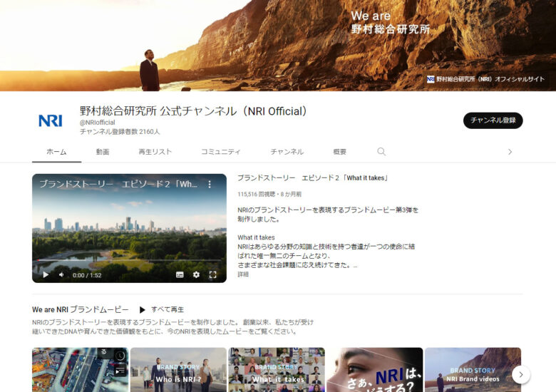Click the subscriber count 2160人 text
556x392 pixels.
(120, 132)
